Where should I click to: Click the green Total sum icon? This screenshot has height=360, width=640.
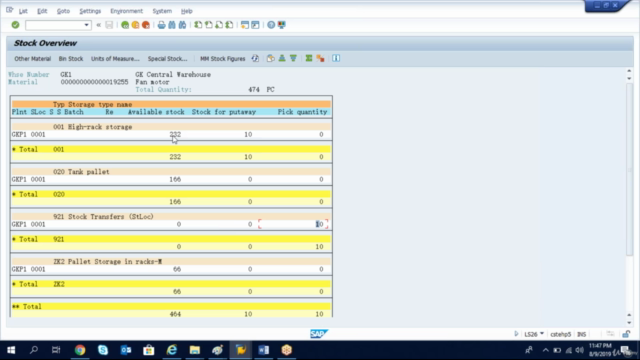[x=309, y=58]
